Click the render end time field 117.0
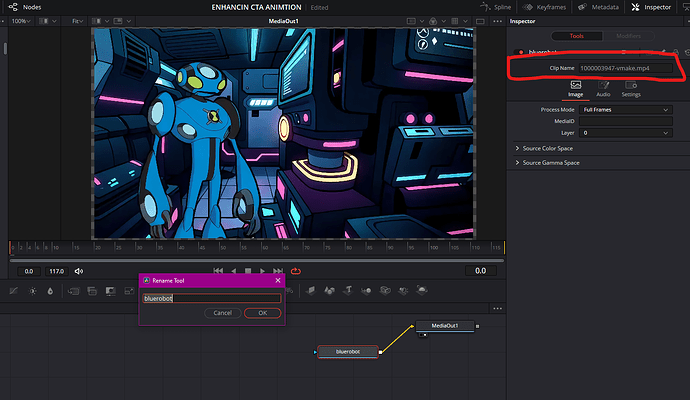The image size is (690, 400). coord(56,271)
